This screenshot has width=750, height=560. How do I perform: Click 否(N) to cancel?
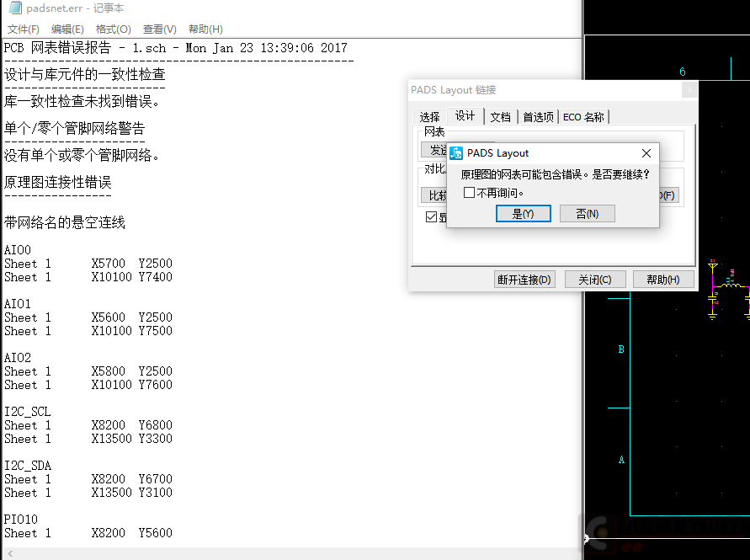pos(588,213)
